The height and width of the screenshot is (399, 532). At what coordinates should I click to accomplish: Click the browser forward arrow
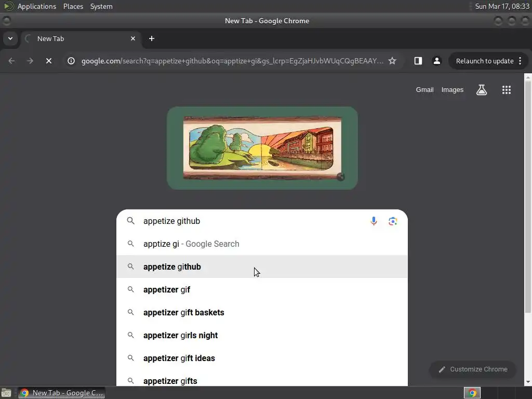coord(30,61)
